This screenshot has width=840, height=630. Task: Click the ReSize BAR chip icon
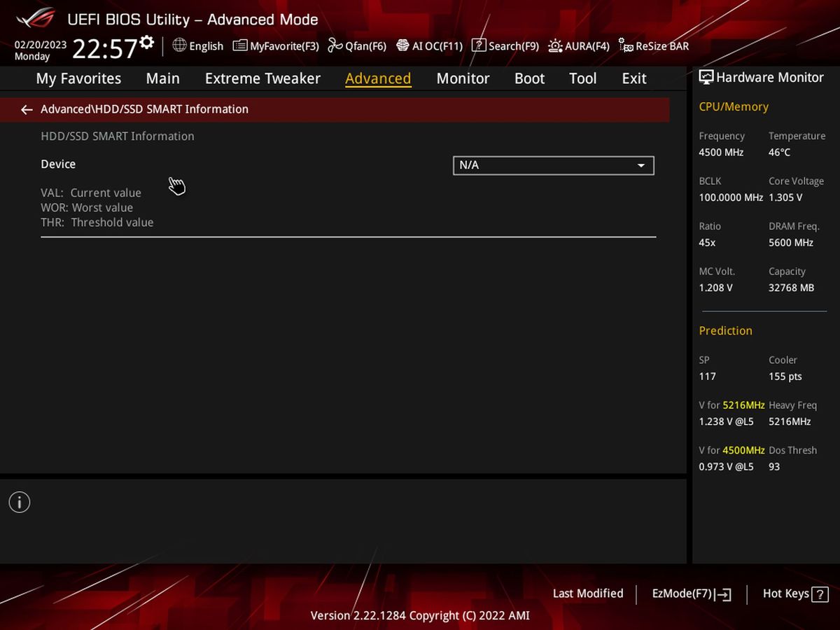tap(626, 46)
